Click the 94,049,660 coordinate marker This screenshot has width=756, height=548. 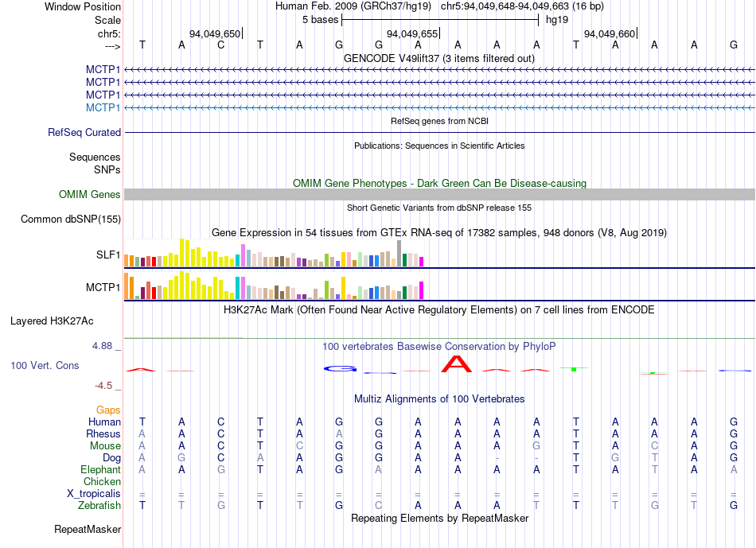610,33
